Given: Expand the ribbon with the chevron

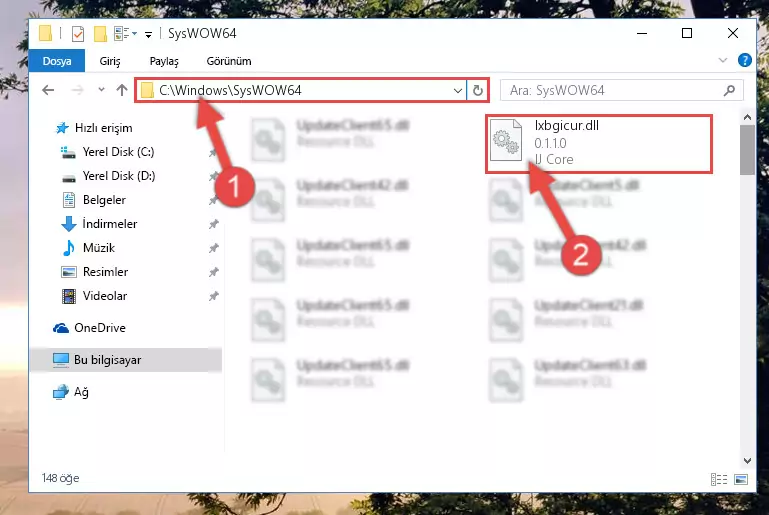Looking at the screenshot, I should [x=722, y=60].
